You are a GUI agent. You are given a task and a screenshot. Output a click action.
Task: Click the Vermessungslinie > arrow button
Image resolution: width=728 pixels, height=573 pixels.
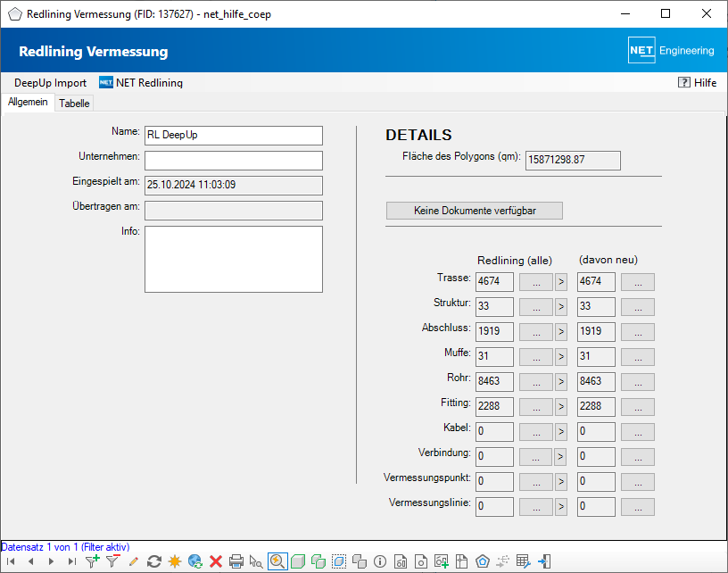tap(561, 508)
